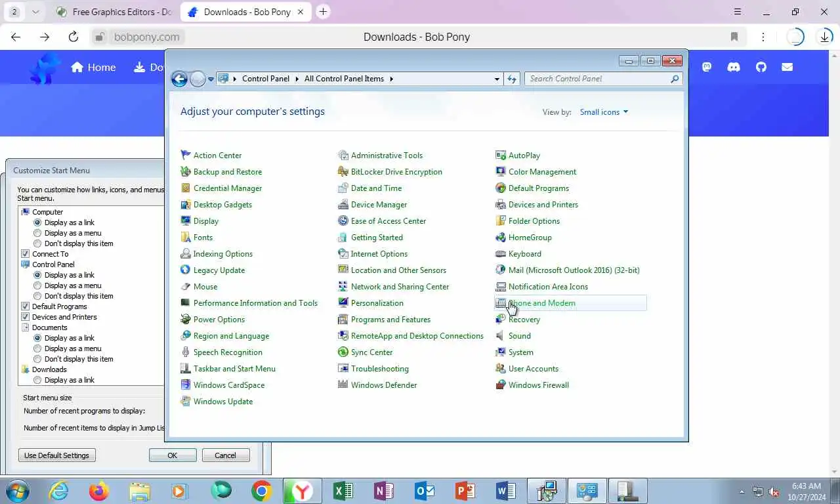The height and width of the screenshot is (504, 840).
Task: Click the Windows Start orb
Action: tap(16, 491)
